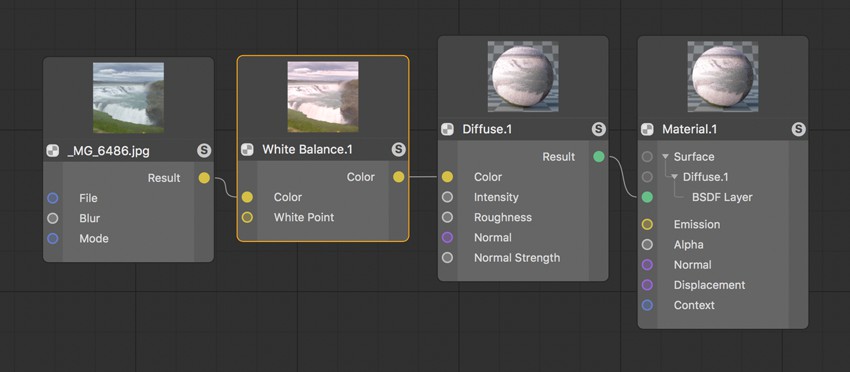Image resolution: width=850 pixels, height=372 pixels.
Task: Click the gray Blur input port
Action: pyautogui.click(x=53, y=219)
